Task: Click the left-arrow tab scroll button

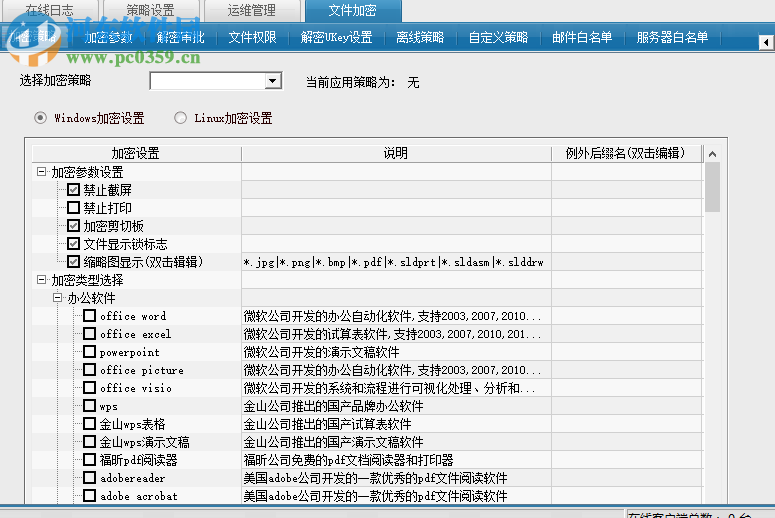Action: pyautogui.click(x=766, y=43)
